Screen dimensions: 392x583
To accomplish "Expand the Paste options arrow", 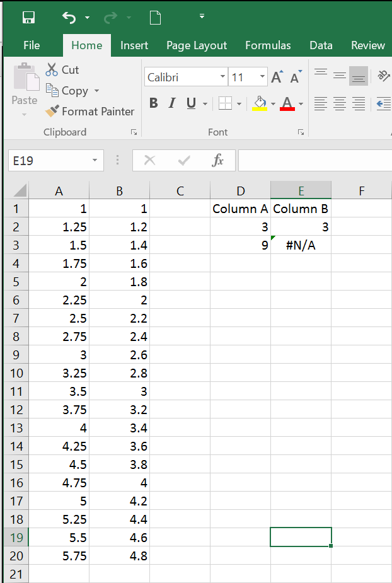I will (24, 115).
